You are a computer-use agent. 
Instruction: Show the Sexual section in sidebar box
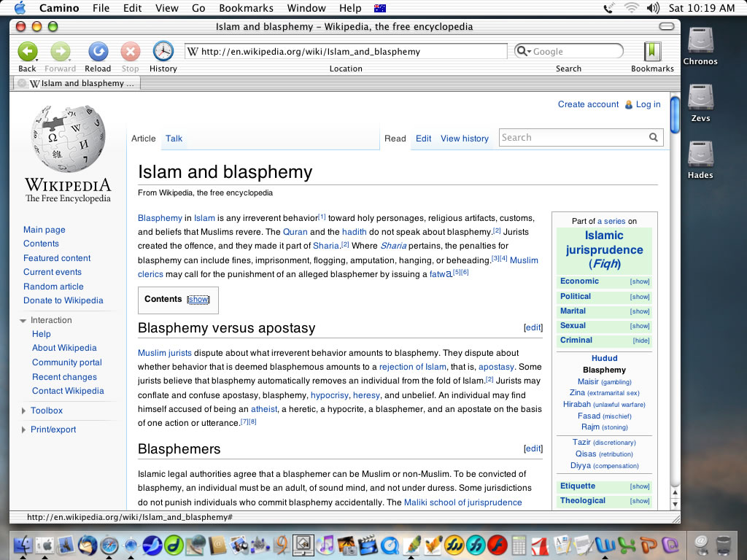[639, 326]
